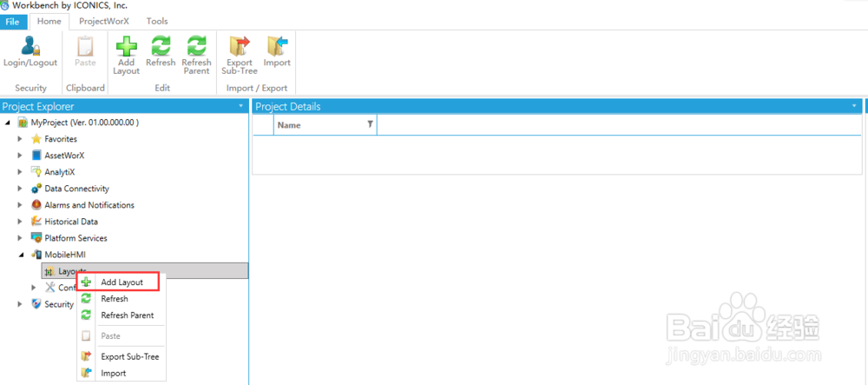Expand the Platform Services node

pyautogui.click(x=20, y=239)
